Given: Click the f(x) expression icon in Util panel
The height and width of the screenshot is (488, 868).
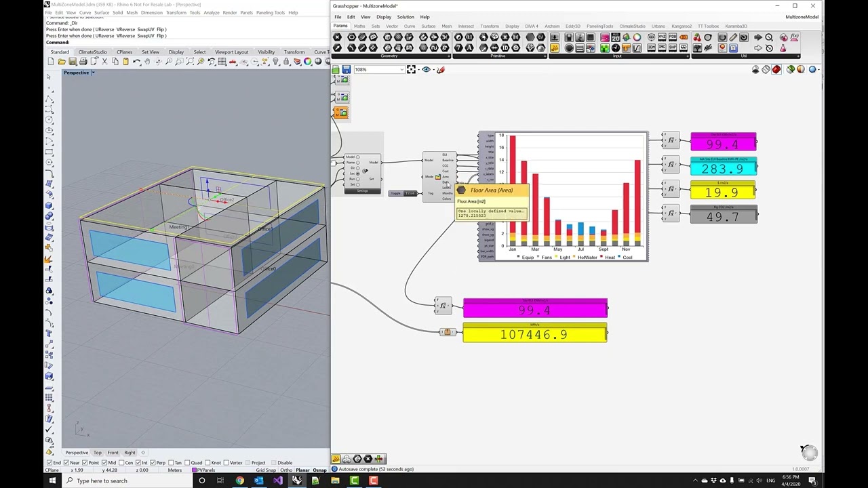Looking at the screenshot, I should point(794,37).
